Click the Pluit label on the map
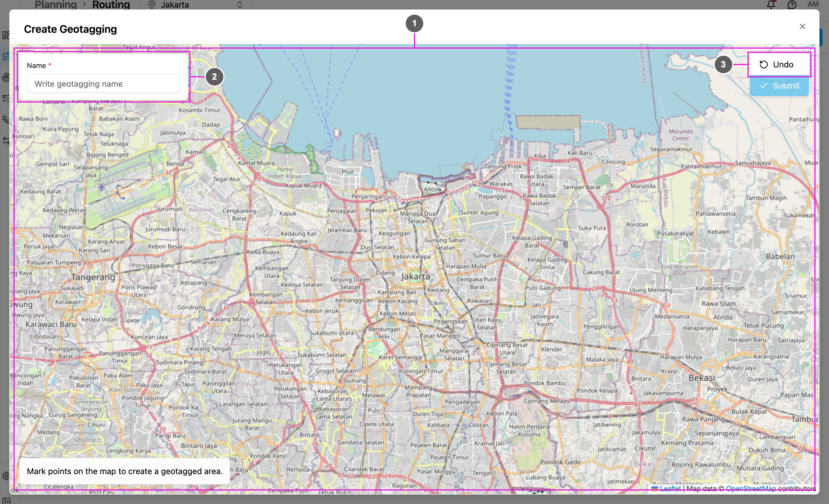The height and width of the screenshot is (504, 829). click(x=348, y=171)
